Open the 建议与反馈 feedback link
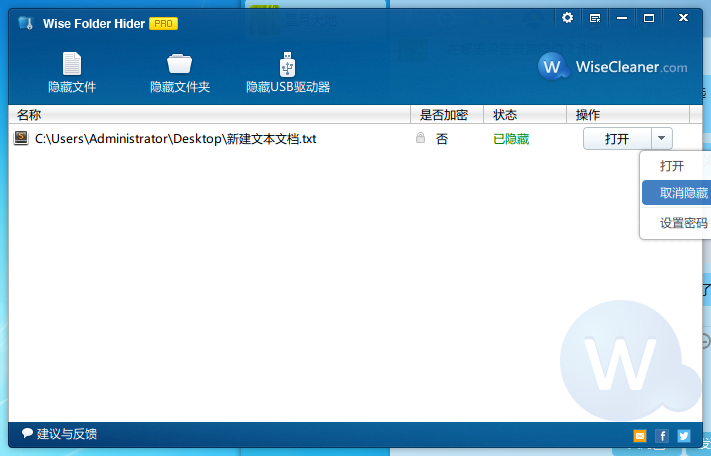Viewport: 711px width, 456px height. (x=67, y=434)
